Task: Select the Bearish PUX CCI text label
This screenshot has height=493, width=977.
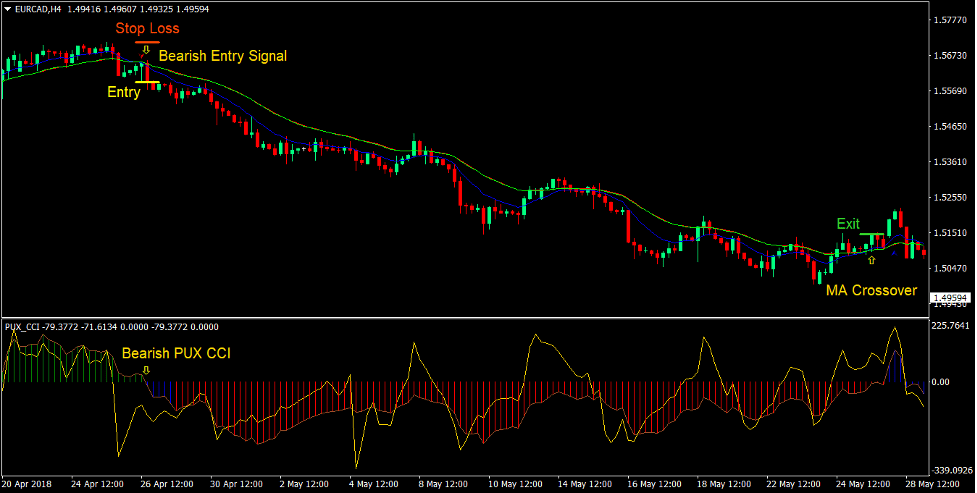Action: coord(176,353)
